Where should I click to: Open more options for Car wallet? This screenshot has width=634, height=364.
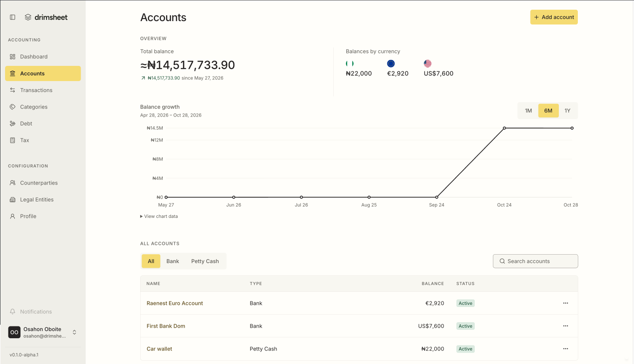[x=566, y=349]
